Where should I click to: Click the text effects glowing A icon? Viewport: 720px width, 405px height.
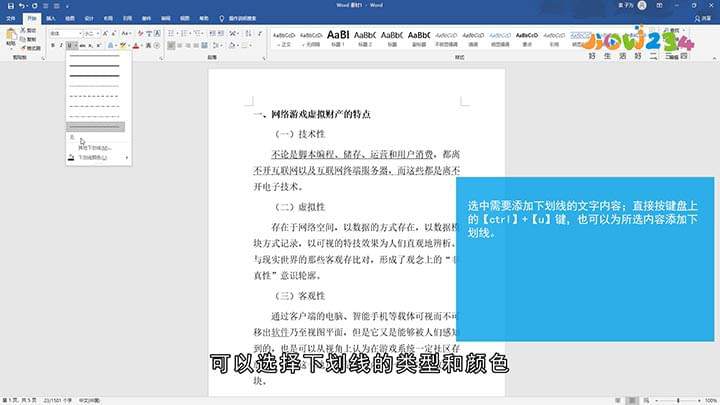110,45
